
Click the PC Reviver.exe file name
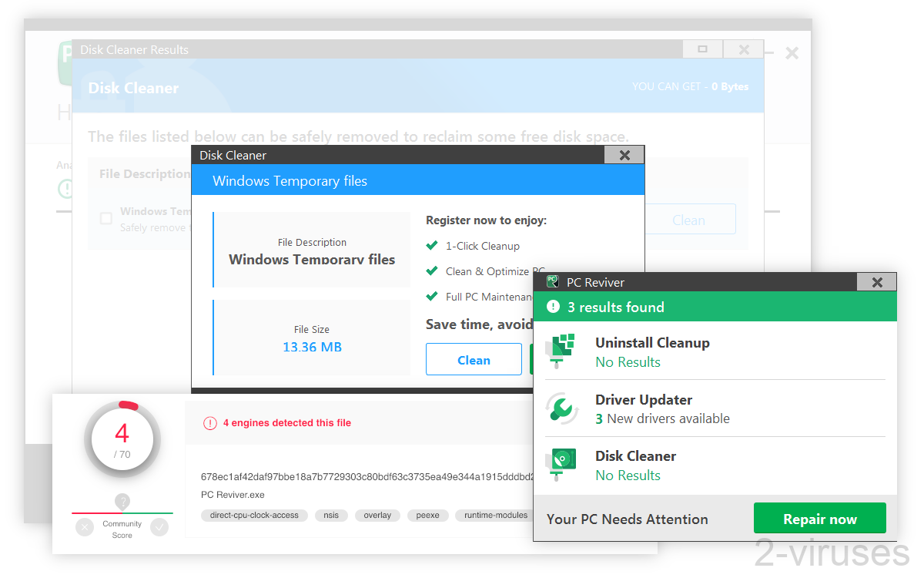pyautogui.click(x=233, y=495)
